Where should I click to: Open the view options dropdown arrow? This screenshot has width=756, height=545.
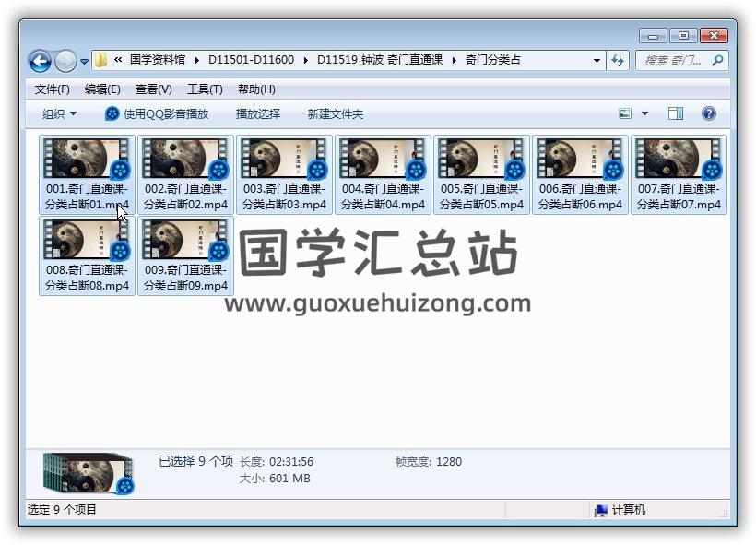click(644, 113)
